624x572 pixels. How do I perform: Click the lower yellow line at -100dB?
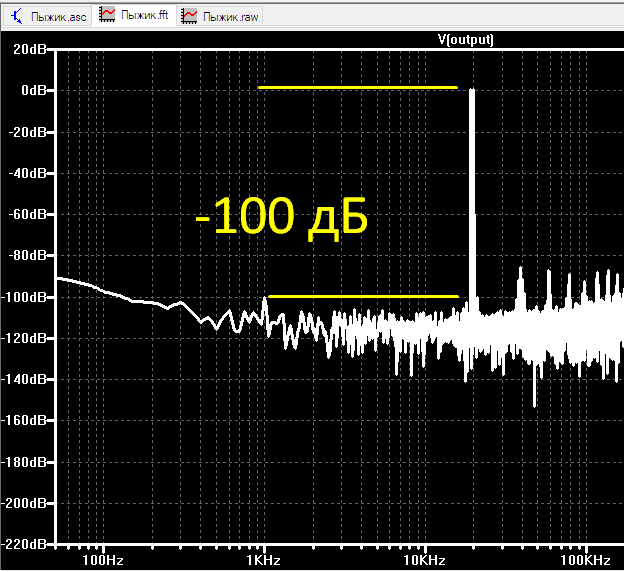[363, 296]
